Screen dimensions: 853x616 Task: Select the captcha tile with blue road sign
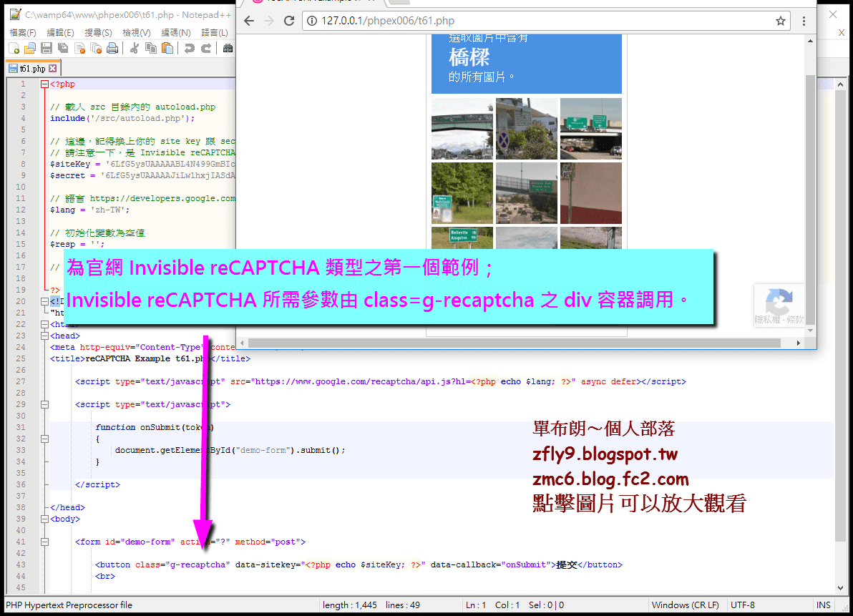pos(527,129)
